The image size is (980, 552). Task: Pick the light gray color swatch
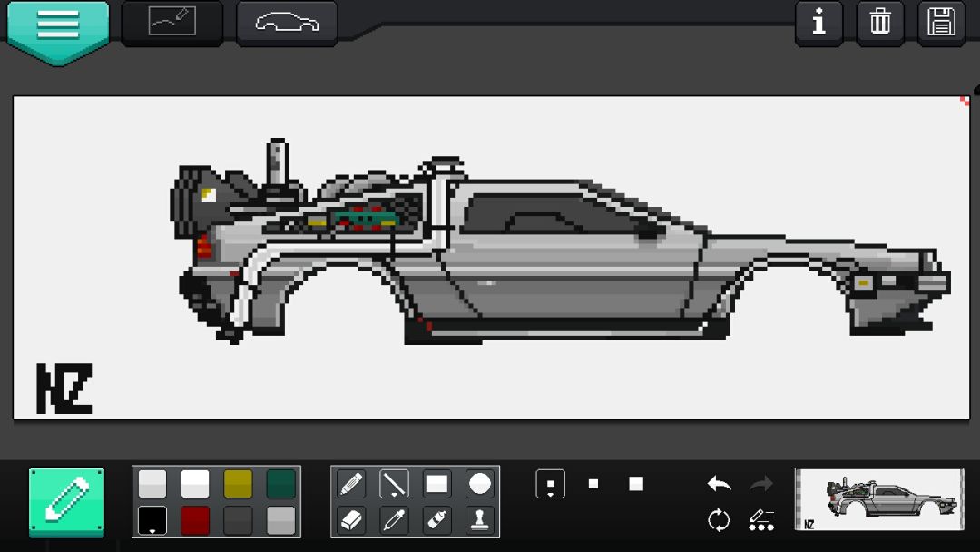pyautogui.click(x=152, y=484)
